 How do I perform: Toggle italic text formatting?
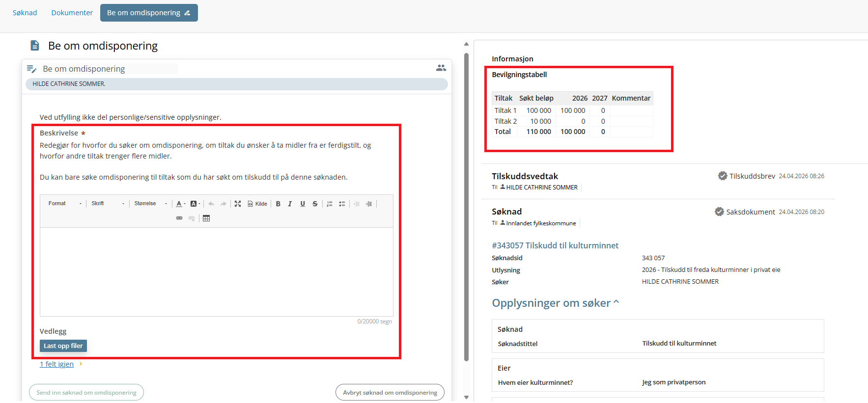pos(290,204)
